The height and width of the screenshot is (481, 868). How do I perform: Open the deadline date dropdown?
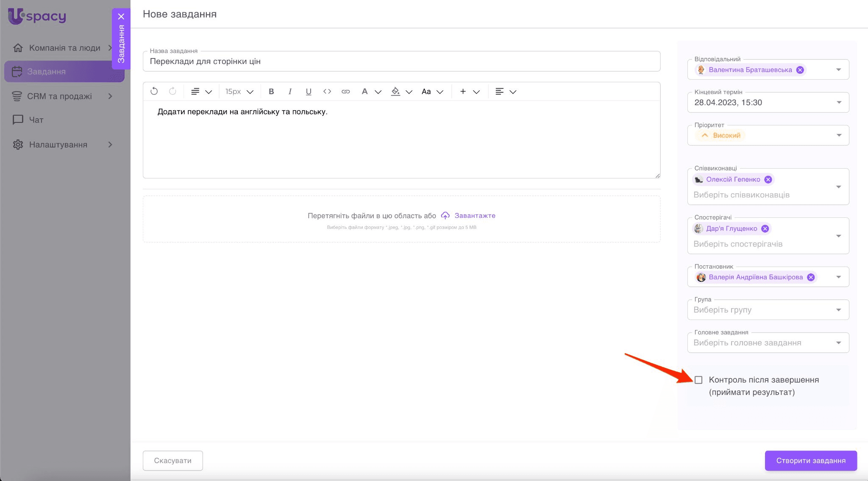838,103
